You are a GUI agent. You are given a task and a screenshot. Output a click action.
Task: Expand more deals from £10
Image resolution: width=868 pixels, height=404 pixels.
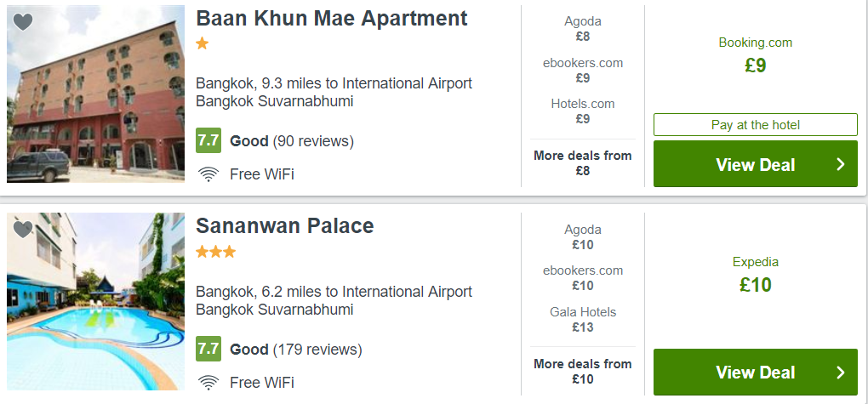tap(582, 371)
